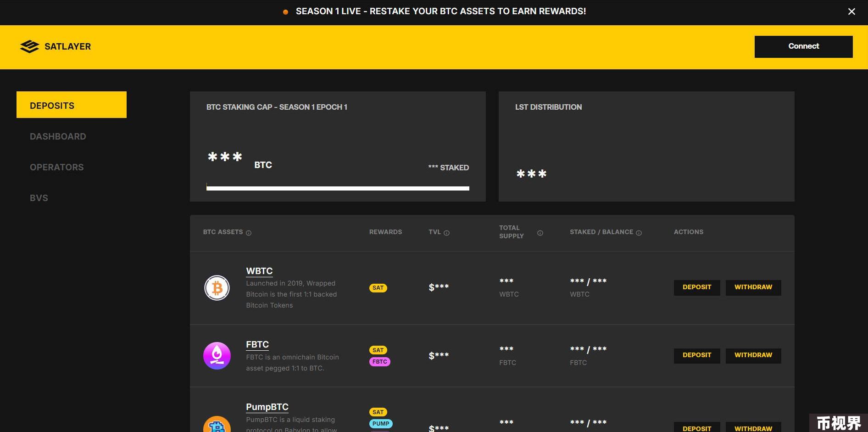Click the PumpBTC token icon
This screenshot has width=868, height=432.
pos(217,424)
